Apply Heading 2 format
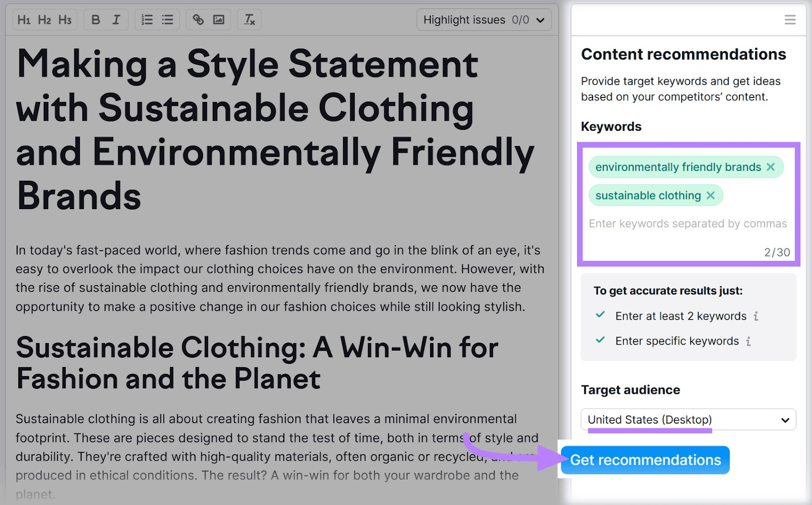The height and width of the screenshot is (505, 812). pos(45,20)
